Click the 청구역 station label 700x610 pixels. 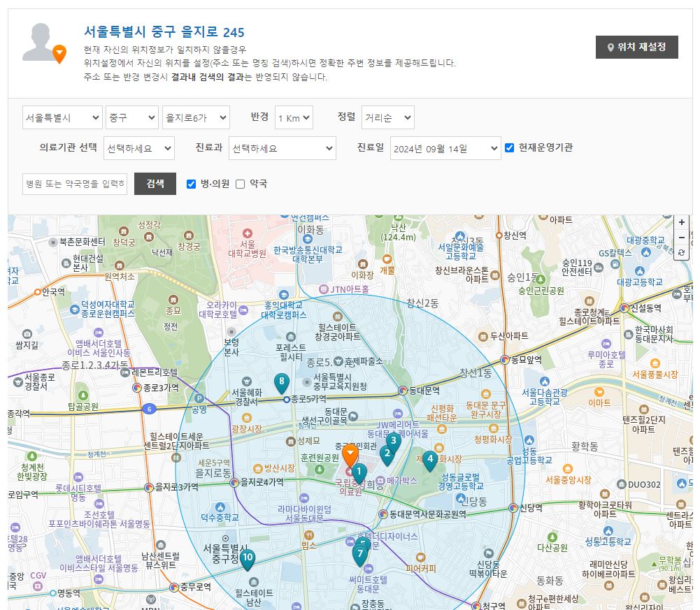[x=493, y=606]
